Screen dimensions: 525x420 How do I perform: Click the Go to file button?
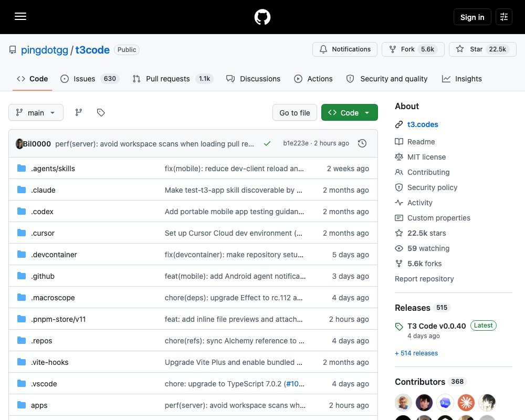[x=295, y=112]
